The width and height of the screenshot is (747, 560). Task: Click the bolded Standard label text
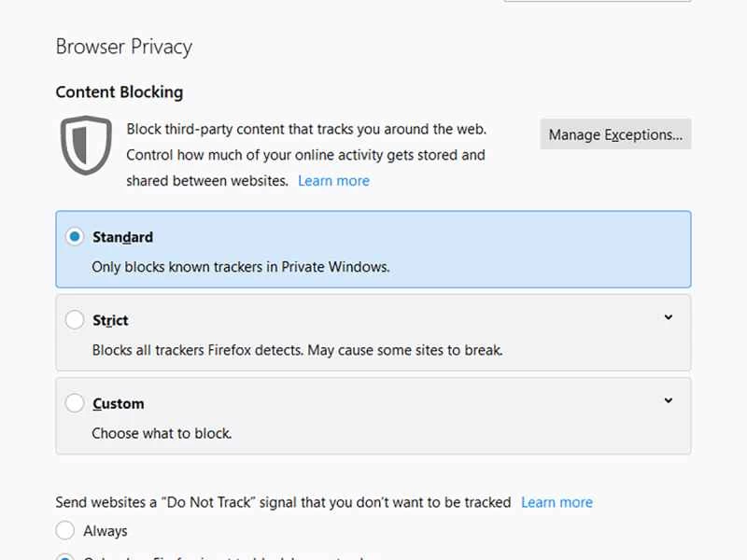pyautogui.click(x=124, y=237)
